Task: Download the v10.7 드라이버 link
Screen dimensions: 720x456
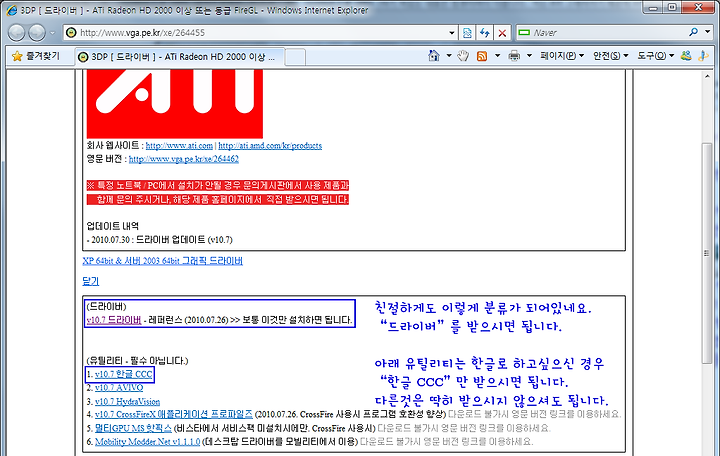Action: (x=113, y=320)
